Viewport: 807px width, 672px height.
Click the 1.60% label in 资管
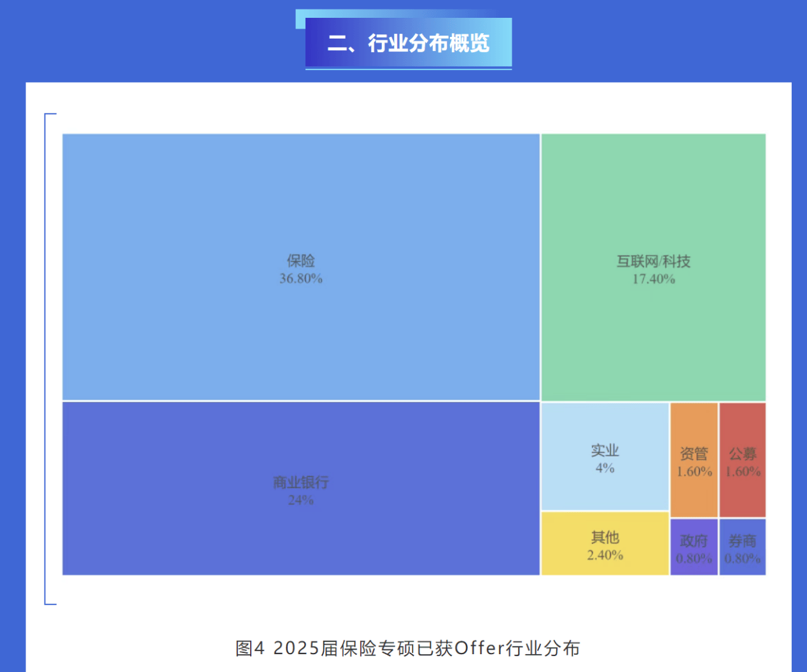694,472
